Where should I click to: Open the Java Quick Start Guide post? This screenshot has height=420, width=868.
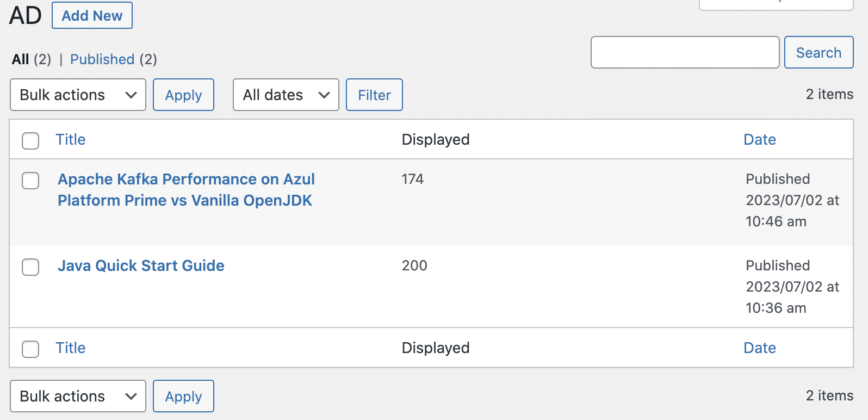pos(141,265)
